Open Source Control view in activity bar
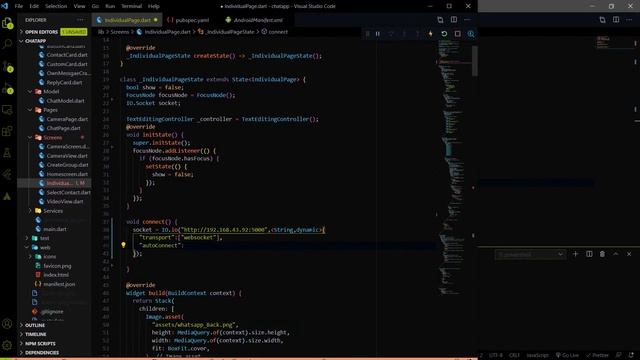The image size is (640, 360). pos(7,66)
